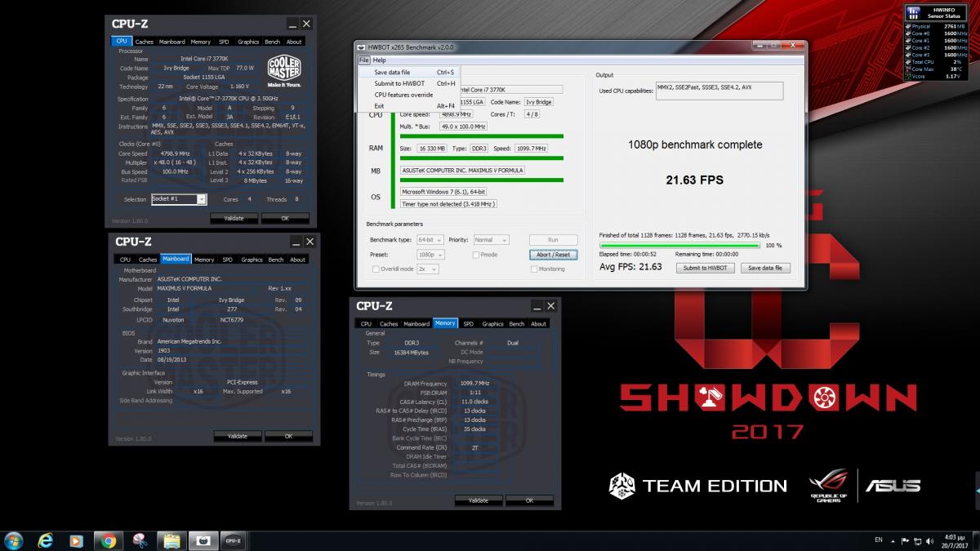Click the EN language indicator in the tray
The image size is (980, 551).
pos(879,540)
